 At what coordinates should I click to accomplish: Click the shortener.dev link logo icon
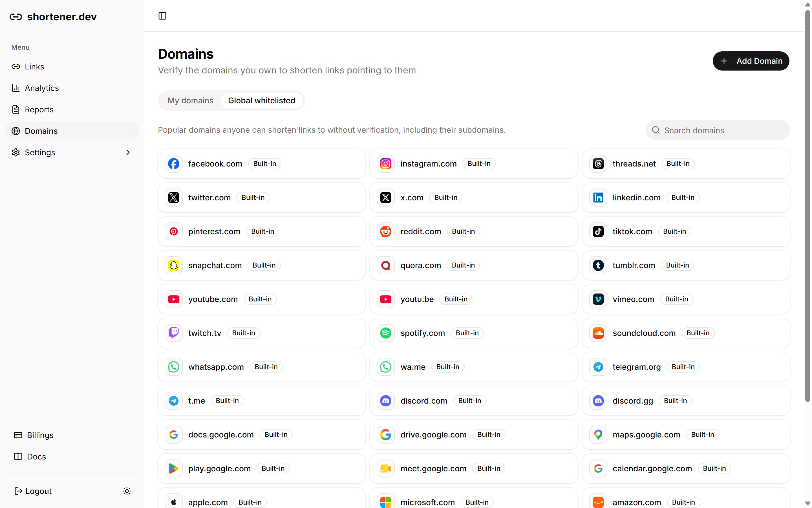click(x=16, y=17)
